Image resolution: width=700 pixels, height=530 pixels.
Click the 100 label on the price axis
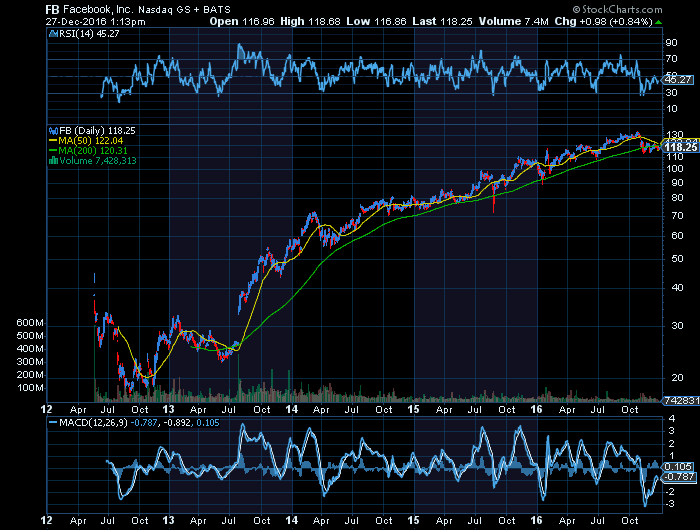tap(674, 169)
